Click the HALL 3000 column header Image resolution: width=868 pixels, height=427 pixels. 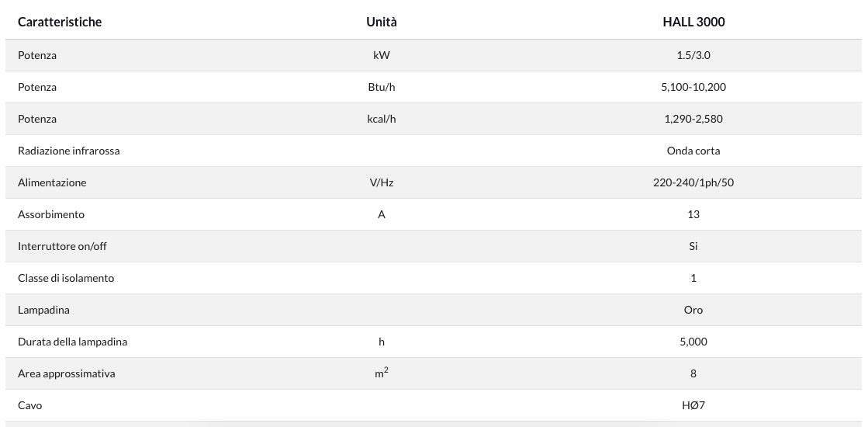[x=693, y=22]
